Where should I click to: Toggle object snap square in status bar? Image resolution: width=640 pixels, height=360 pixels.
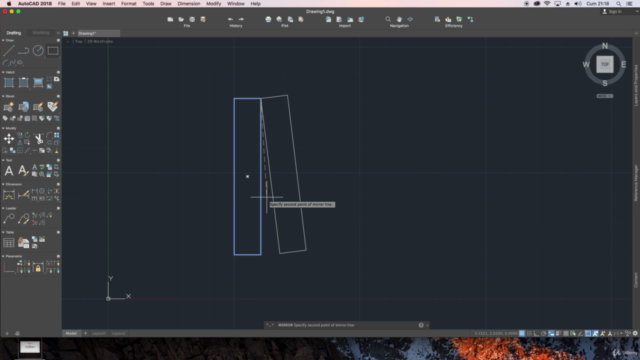tap(588, 333)
